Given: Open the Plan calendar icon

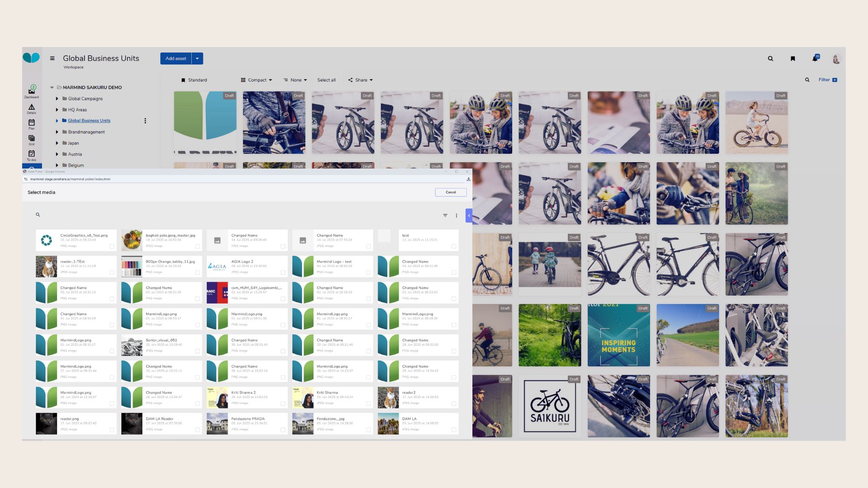Looking at the screenshot, I should tap(32, 123).
